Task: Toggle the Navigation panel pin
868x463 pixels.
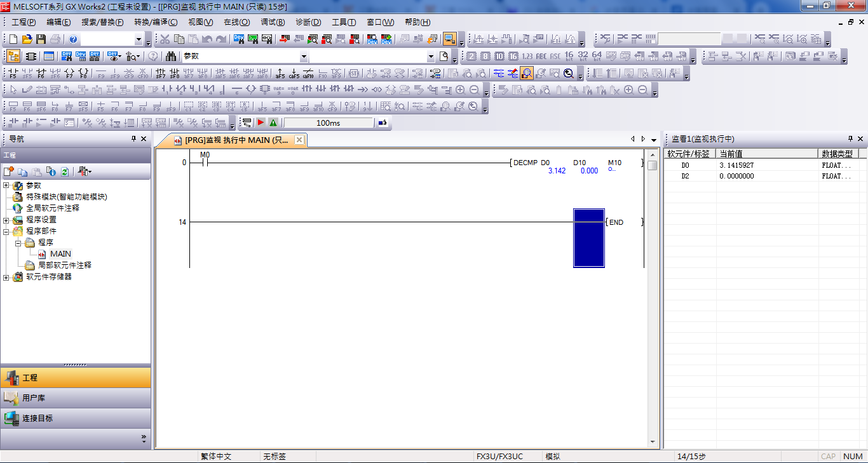Action: click(x=133, y=139)
